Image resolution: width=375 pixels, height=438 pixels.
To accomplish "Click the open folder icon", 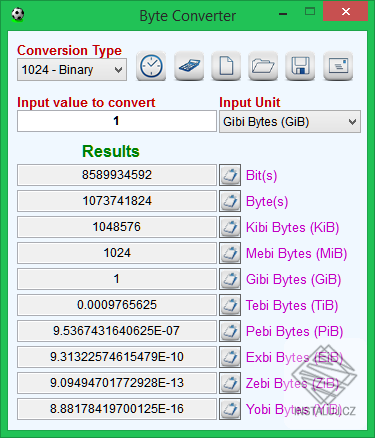I will coord(263,66).
